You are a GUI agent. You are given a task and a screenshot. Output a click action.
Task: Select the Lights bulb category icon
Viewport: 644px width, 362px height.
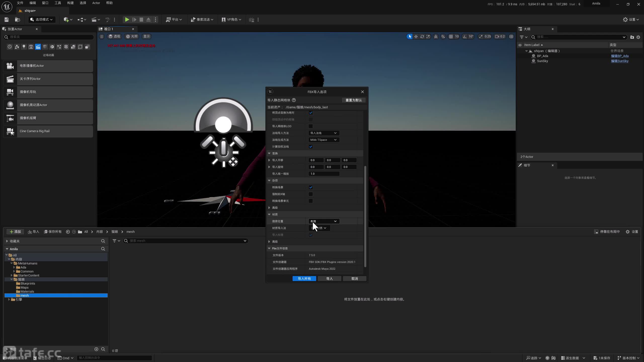click(x=24, y=47)
